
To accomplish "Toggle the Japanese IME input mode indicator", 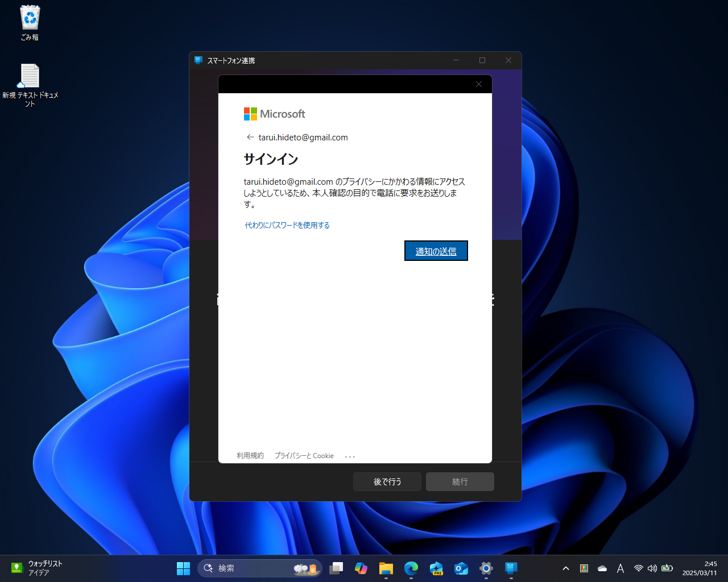I will 621,568.
